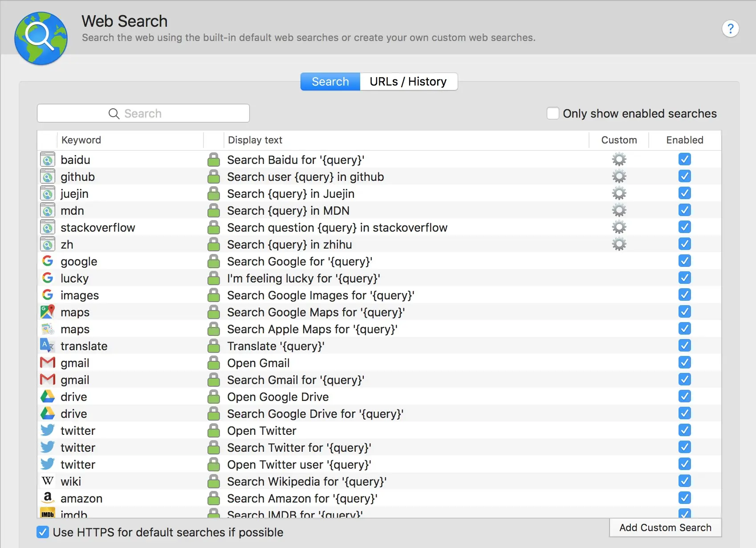Viewport: 756px width, 548px height.
Task: Click the gear icon for baidu search
Action: click(619, 159)
